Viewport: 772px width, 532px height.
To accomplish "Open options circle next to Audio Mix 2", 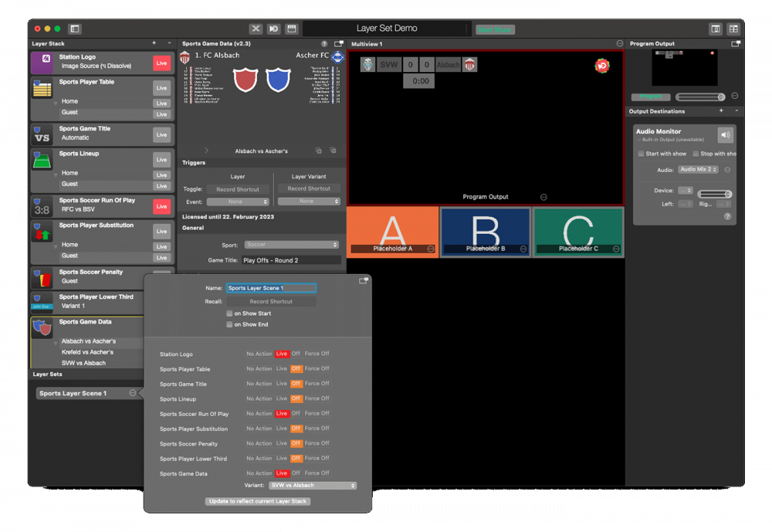I will (x=727, y=170).
